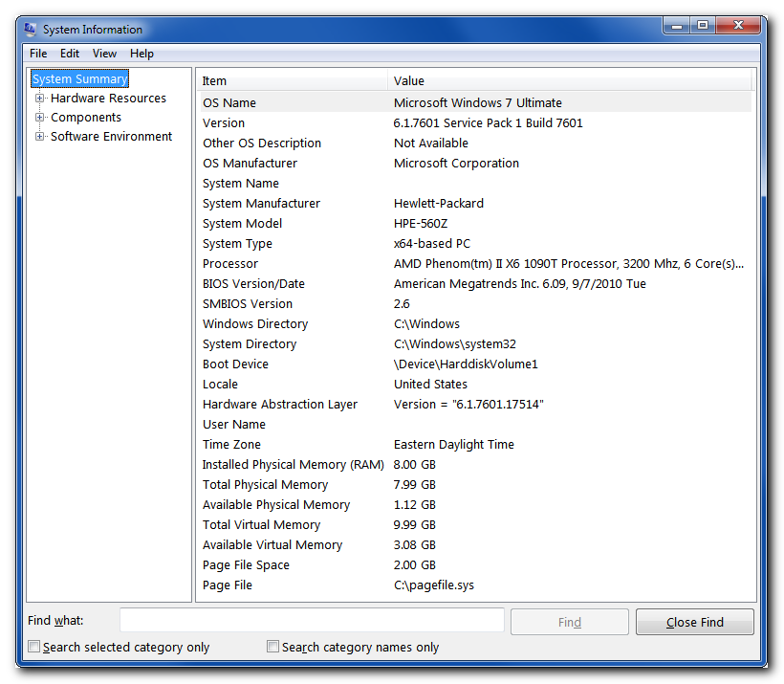Click the \Device\HarddiskVolume1 value

(466, 364)
